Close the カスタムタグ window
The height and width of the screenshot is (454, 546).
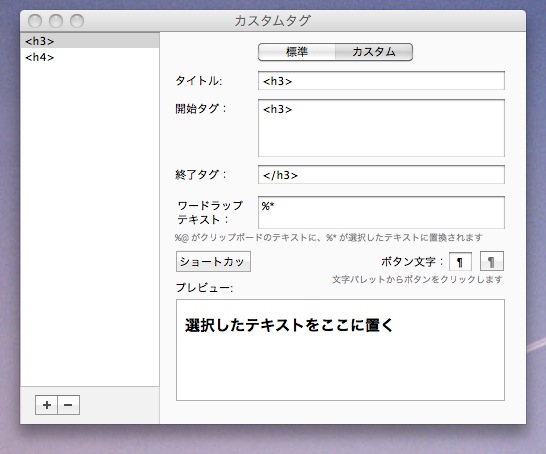coord(35,21)
